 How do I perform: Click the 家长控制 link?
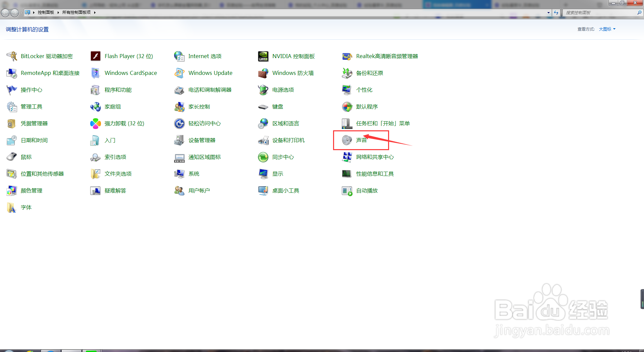coord(199,106)
